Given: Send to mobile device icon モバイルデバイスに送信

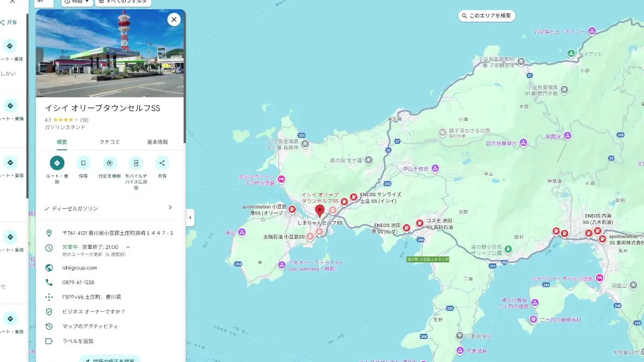Looking at the screenshot, I should pos(136,163).
